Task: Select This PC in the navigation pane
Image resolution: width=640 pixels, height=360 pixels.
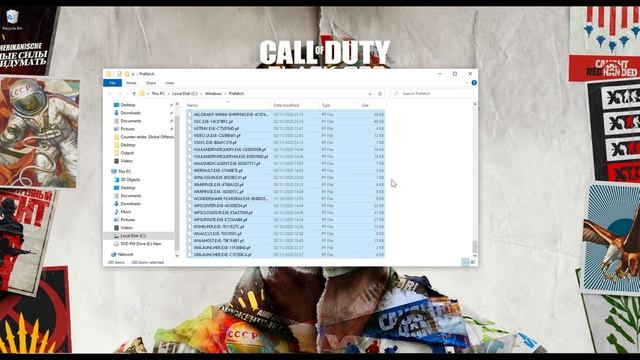Action: [121, 171]
